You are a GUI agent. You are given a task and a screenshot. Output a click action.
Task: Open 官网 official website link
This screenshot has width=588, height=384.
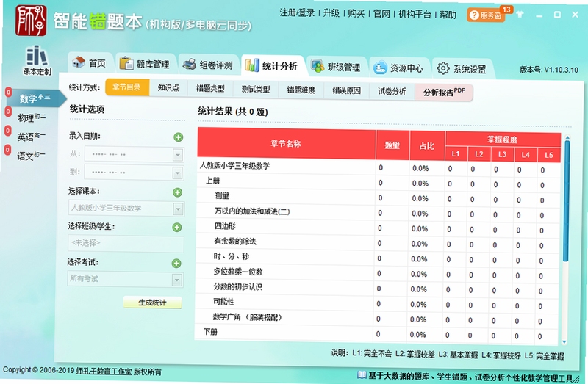(381, 14)
